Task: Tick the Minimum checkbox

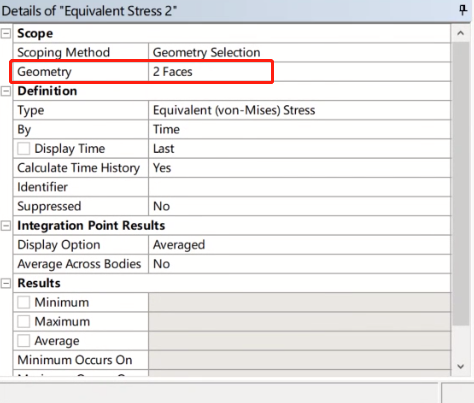Action: (x=24, y=302)
